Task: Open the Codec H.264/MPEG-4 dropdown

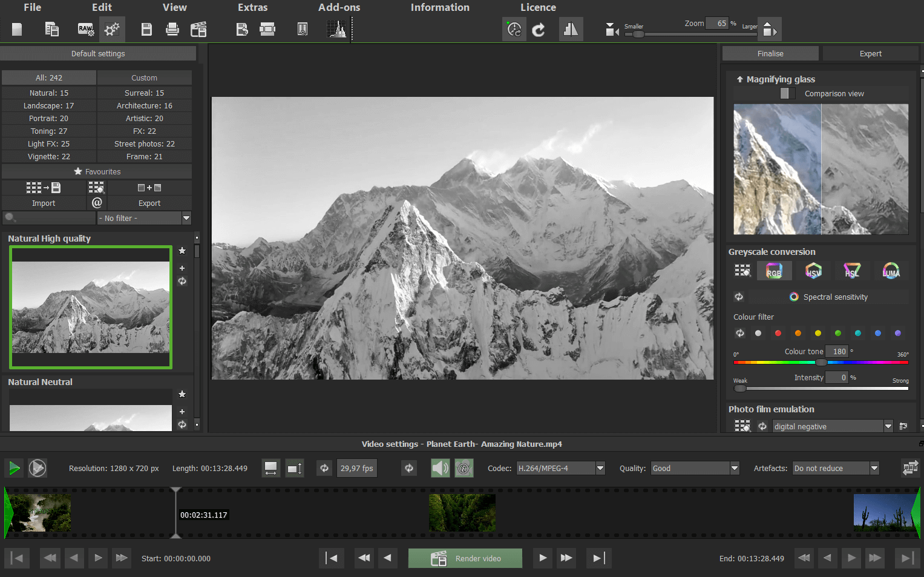Action: click(561, 468)
